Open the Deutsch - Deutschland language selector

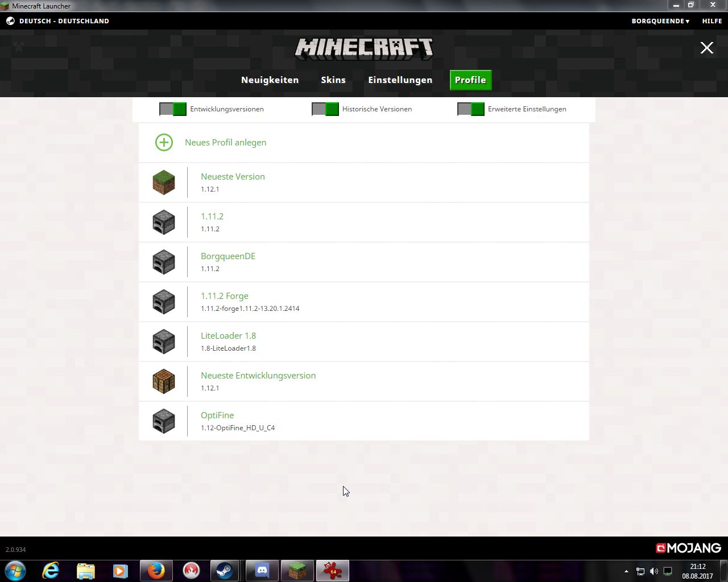point(64,21)
